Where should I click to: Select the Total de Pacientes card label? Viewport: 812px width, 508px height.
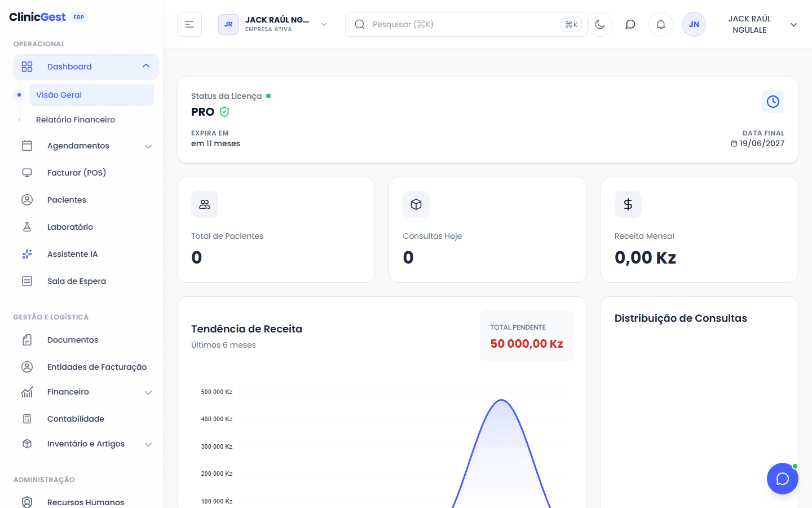click(227, 236)
